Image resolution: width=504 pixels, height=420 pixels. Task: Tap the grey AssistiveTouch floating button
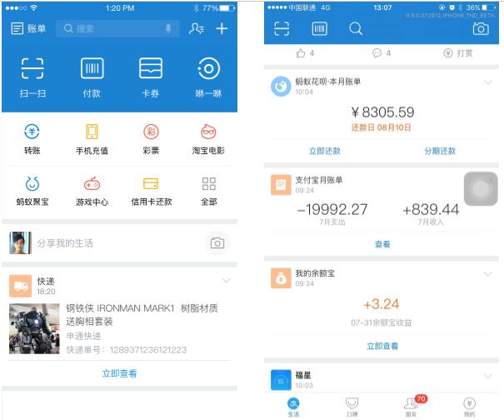point(481,188)
